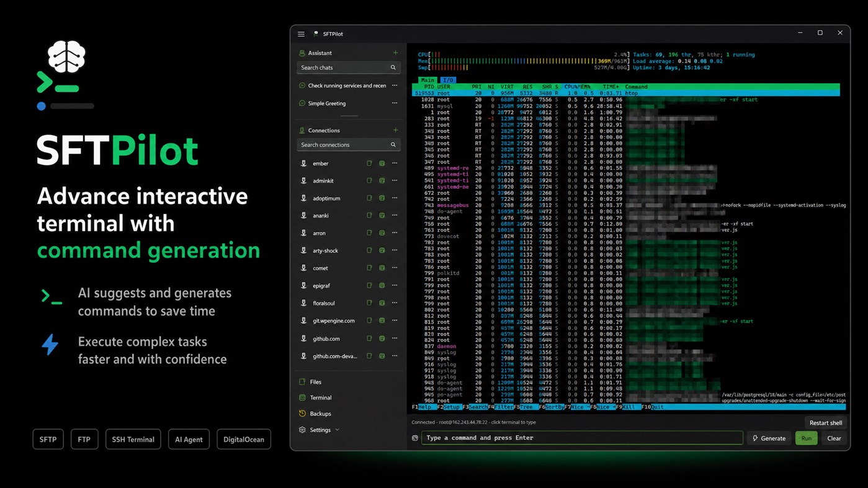Open terminal icon for adminkit connection
868x488 pixels.
[x=382, y=180]
